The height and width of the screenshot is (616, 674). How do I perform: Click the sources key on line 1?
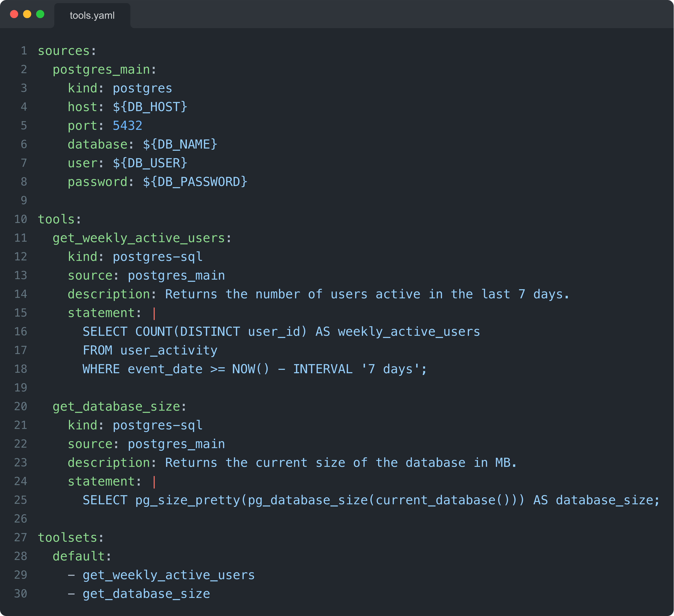[63, 51]
